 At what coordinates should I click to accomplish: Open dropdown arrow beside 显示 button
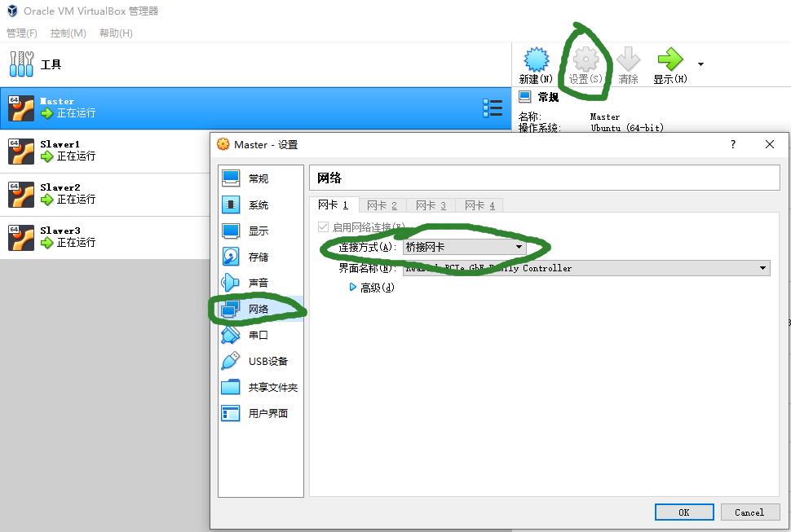700,64
